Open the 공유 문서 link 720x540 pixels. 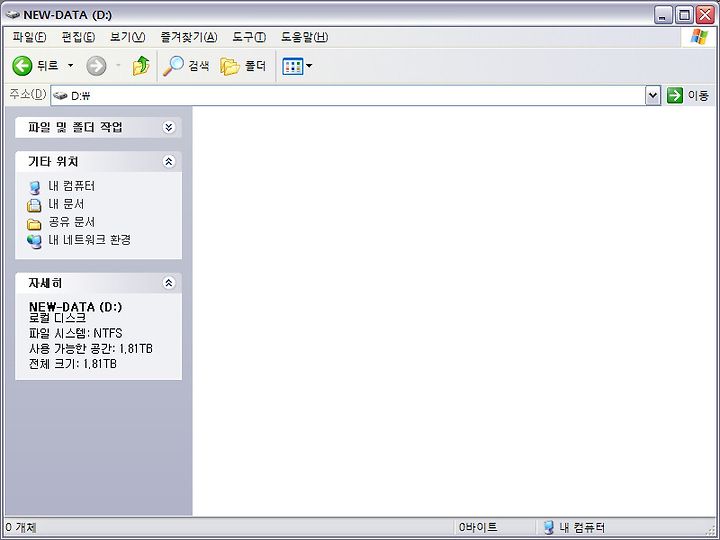72,222
